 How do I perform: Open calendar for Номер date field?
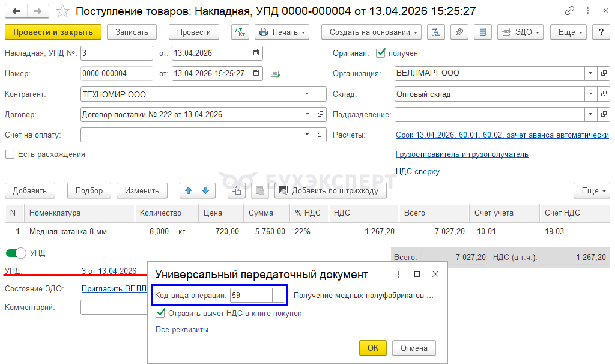(256, 73)
